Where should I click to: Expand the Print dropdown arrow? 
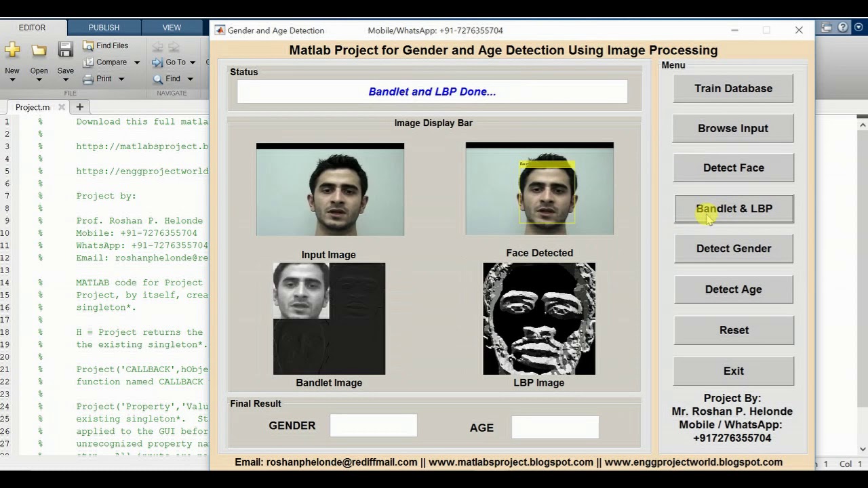121,79
